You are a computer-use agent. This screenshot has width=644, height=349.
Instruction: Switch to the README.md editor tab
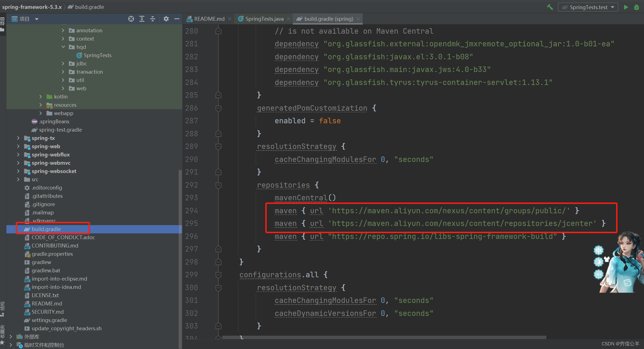pos(209,19)
